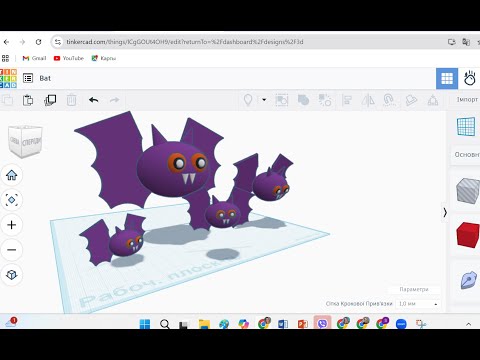Pick the Scribble shape
This screenshot has width=480, height=360.
click(469, 280)
